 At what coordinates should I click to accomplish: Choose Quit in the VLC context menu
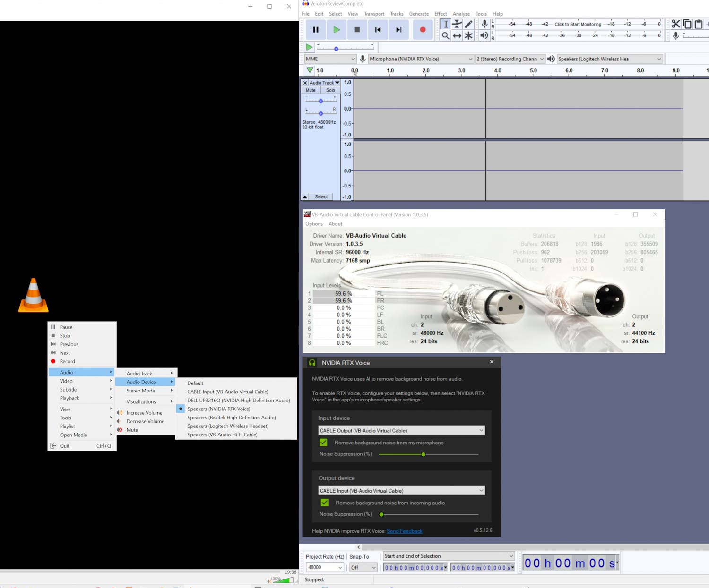click(82, 446)
